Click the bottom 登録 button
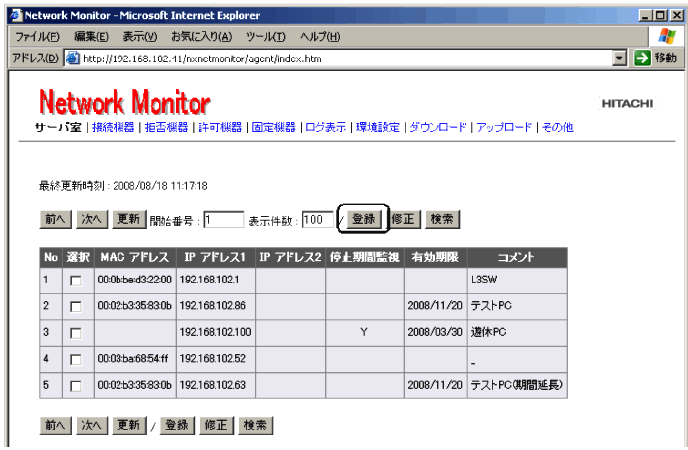 click(x=177, y=425)
